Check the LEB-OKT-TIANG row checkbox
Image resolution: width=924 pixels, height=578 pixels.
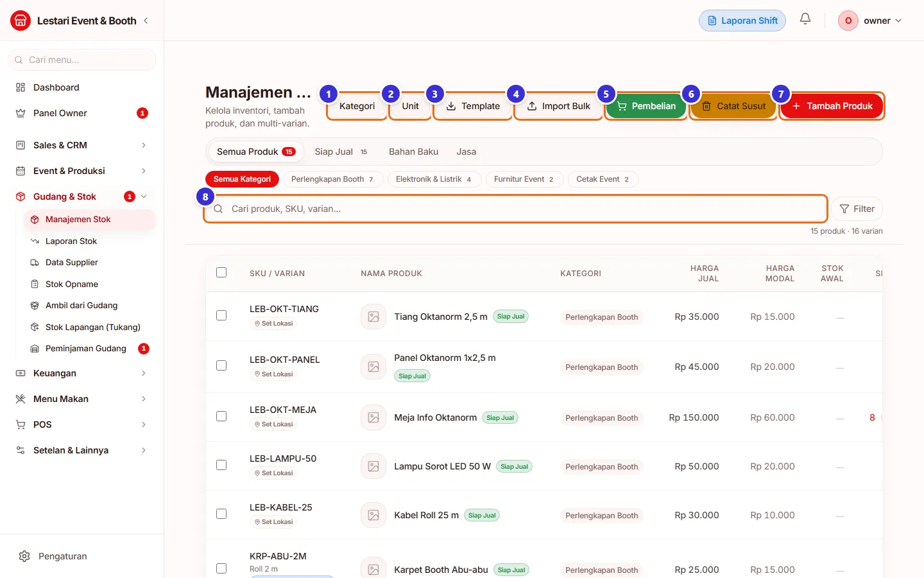pyautogui.click(x=221, y=315)
